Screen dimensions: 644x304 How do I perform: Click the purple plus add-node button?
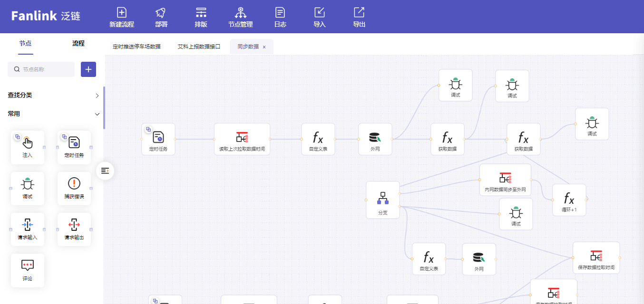tap(88, 69)
